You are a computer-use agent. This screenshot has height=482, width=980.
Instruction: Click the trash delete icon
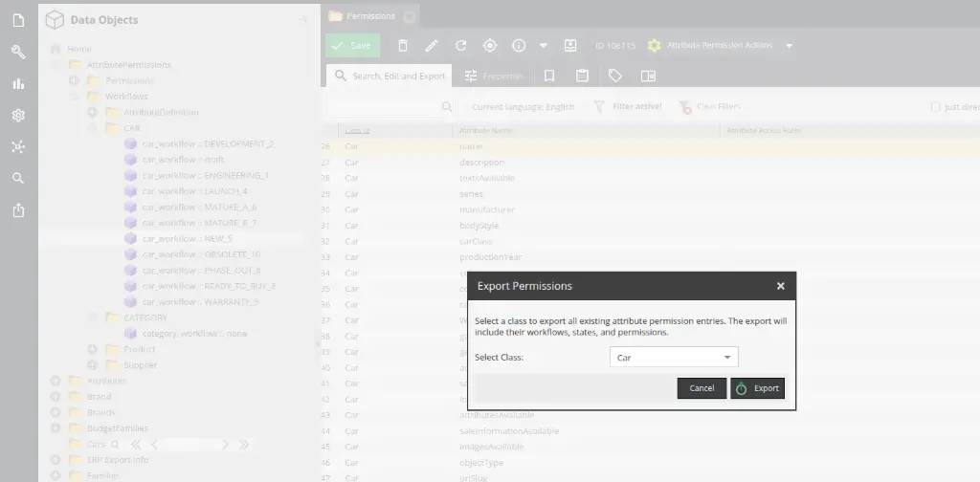point(403,46)
